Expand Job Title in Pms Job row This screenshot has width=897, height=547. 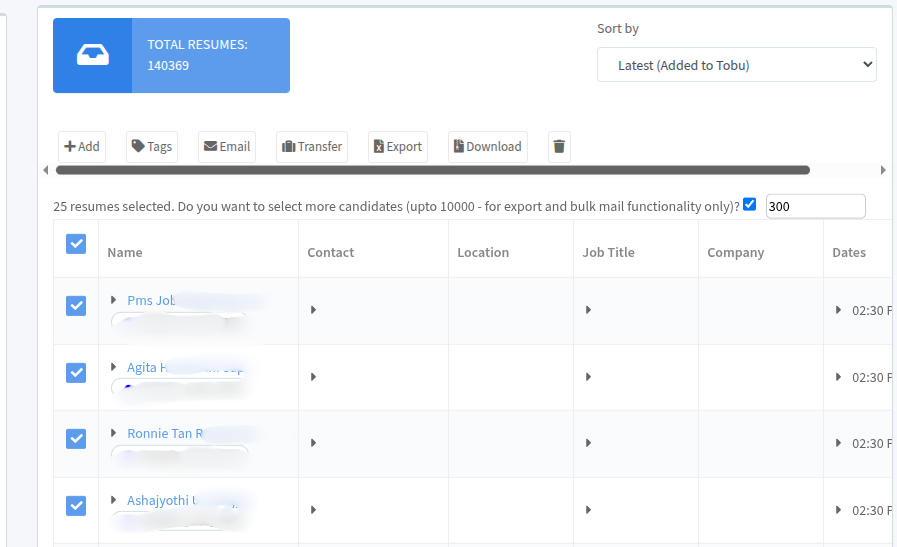(x=588, y=310)
